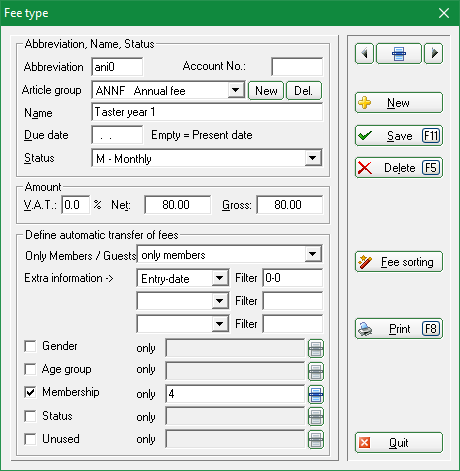This screenshot has height=471, width=460.
Task: Open the fee type list selector
Action: [x=399, y=53]
